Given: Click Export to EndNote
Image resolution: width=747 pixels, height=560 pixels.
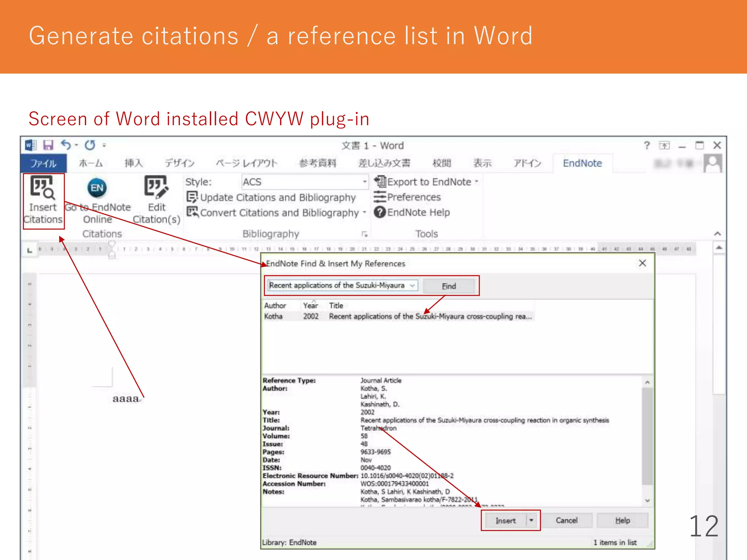Looking at the screenshot, I should [x=423, y=182].
